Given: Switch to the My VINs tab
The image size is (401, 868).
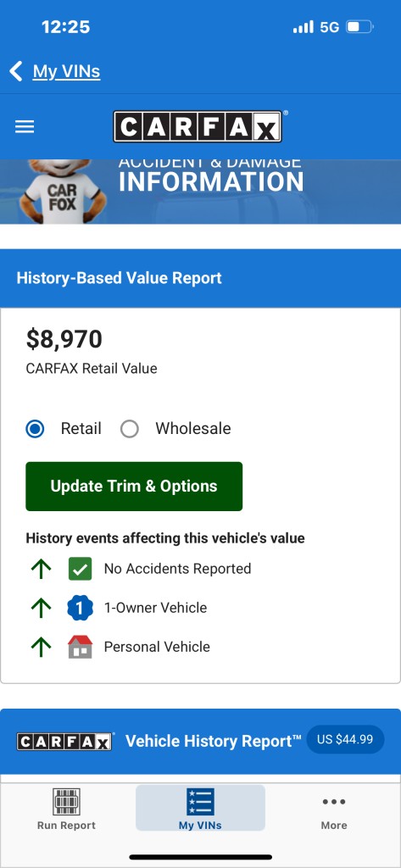Looking at the screenshot, I should pos(200,808).
